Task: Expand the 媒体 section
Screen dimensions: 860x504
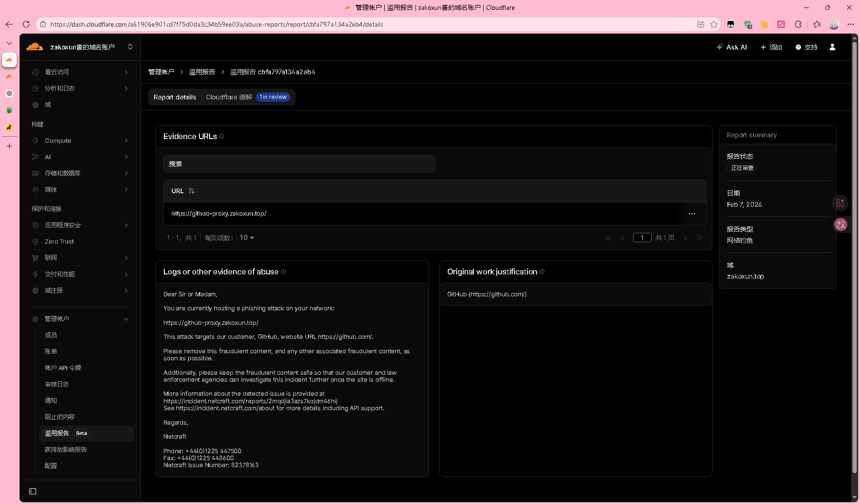Action: pos(80,189)
